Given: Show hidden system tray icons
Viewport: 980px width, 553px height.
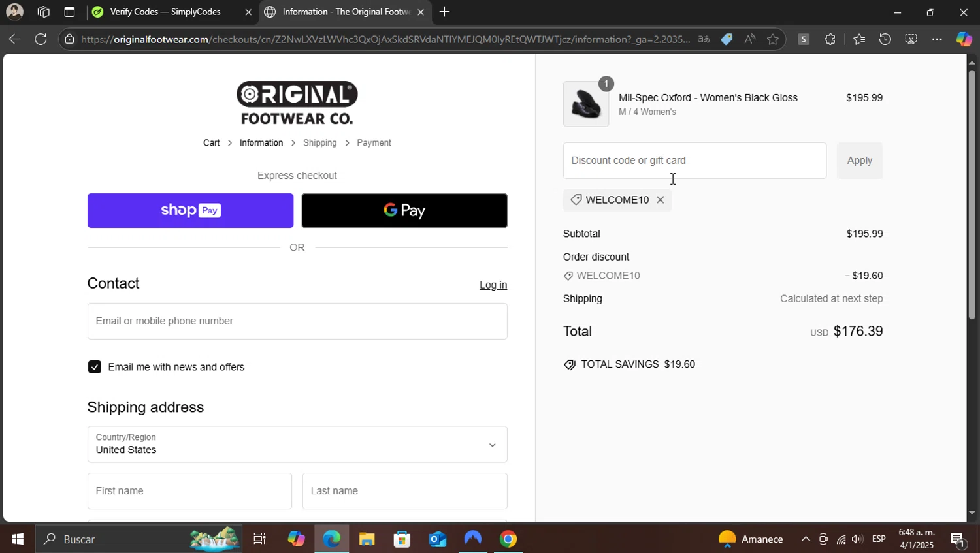Looking at the screenshot, I should tap(806, 539).
